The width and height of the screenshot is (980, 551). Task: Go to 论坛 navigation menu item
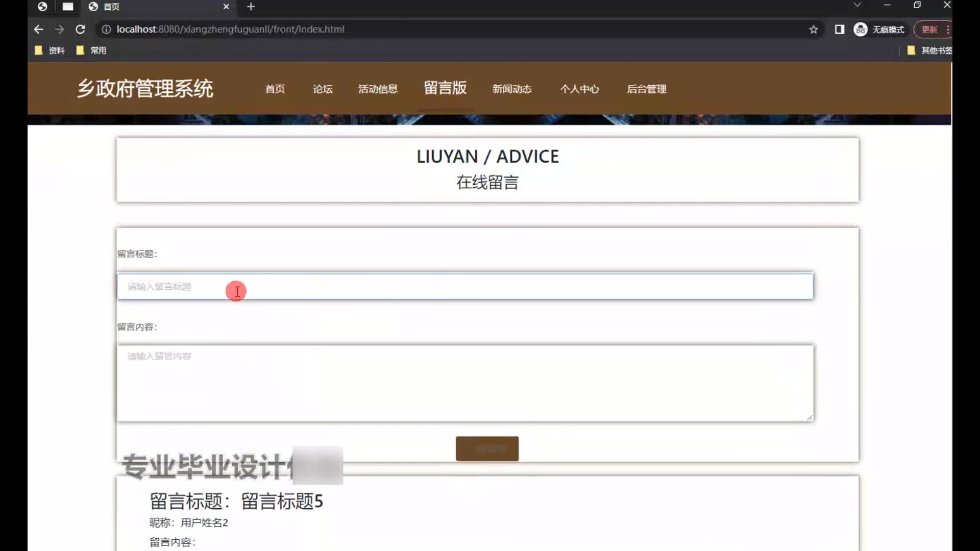coord(323,89)
